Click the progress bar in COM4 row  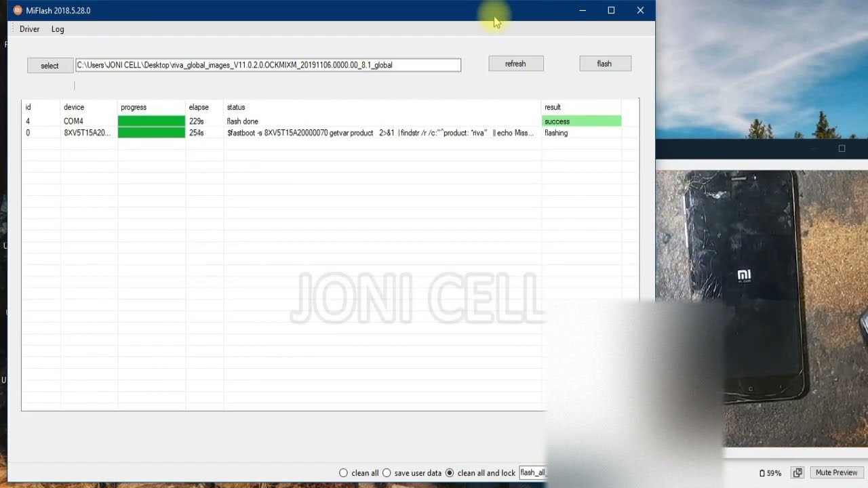tap(151, 121)
